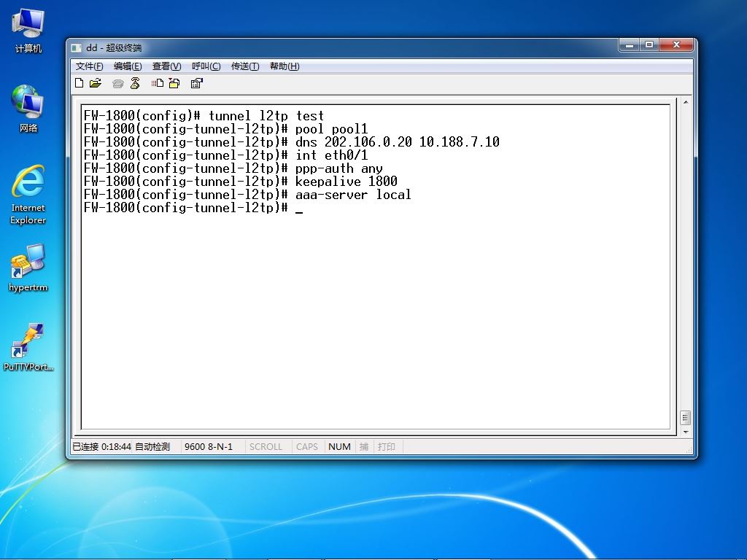Open the 传送(T) menu
Viewport: 747px width, 560px height.
click(x=245, y=66)
